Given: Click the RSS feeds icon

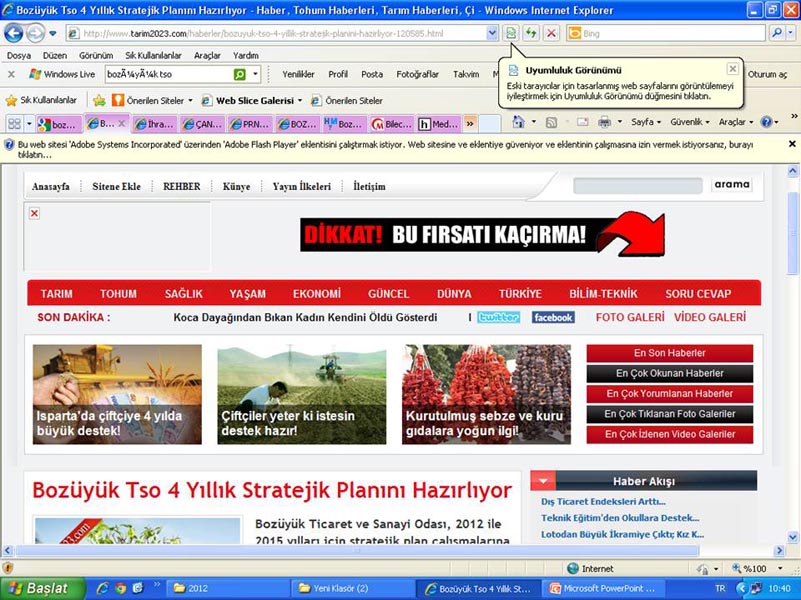Looking at the screenshot, I should pyautogui.click(x=551, y=122).
